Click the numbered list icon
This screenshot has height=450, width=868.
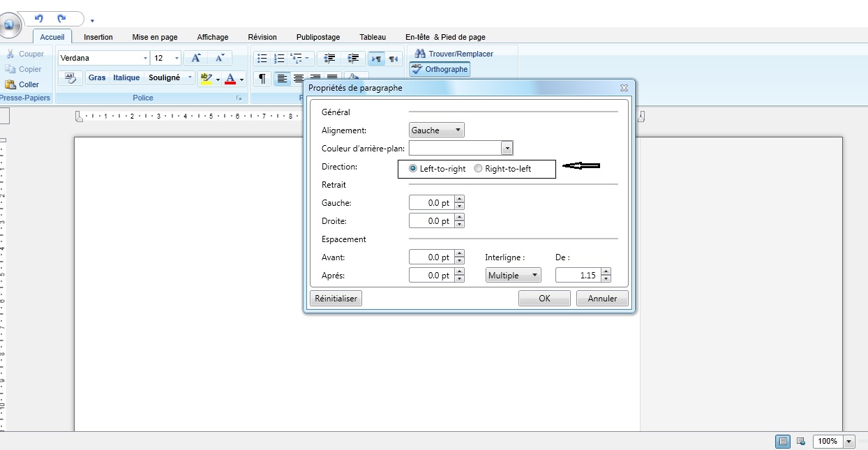[x=279, y=59]
